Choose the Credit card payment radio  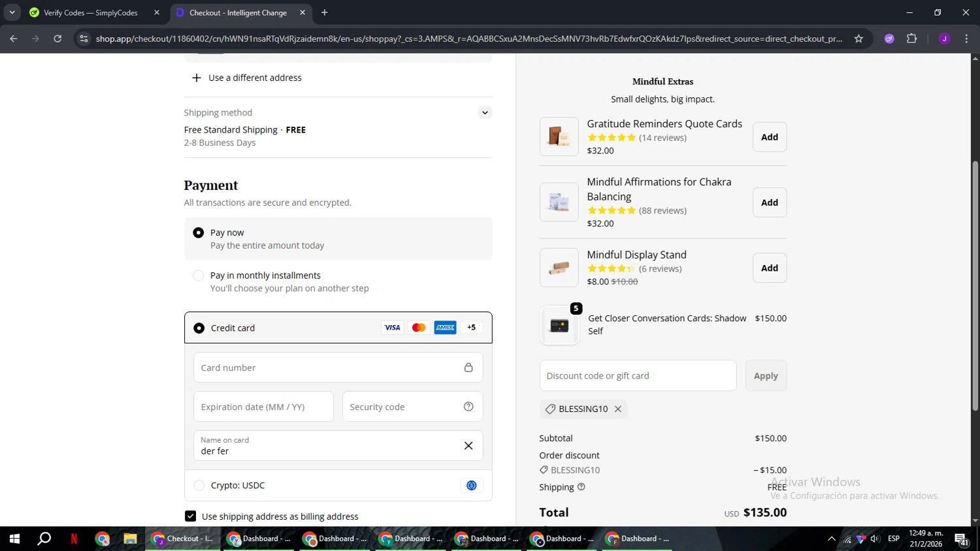coord(199,328)
